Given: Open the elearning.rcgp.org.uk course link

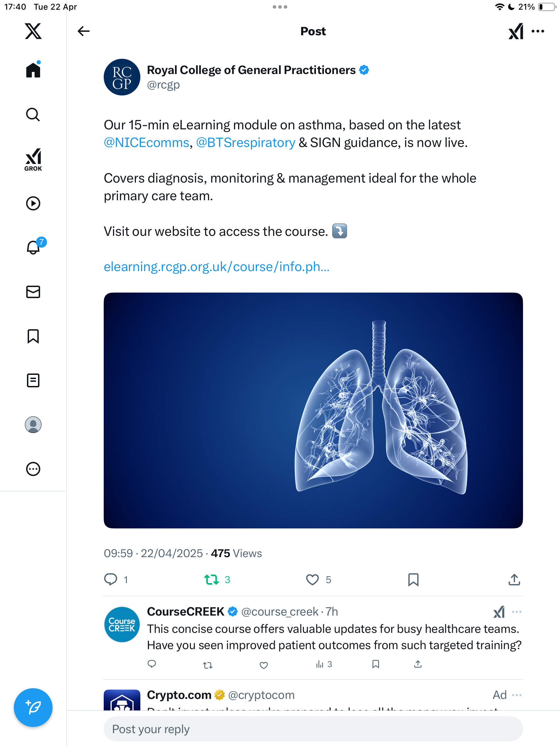Looking at the screenshot, I should (217, 267).
